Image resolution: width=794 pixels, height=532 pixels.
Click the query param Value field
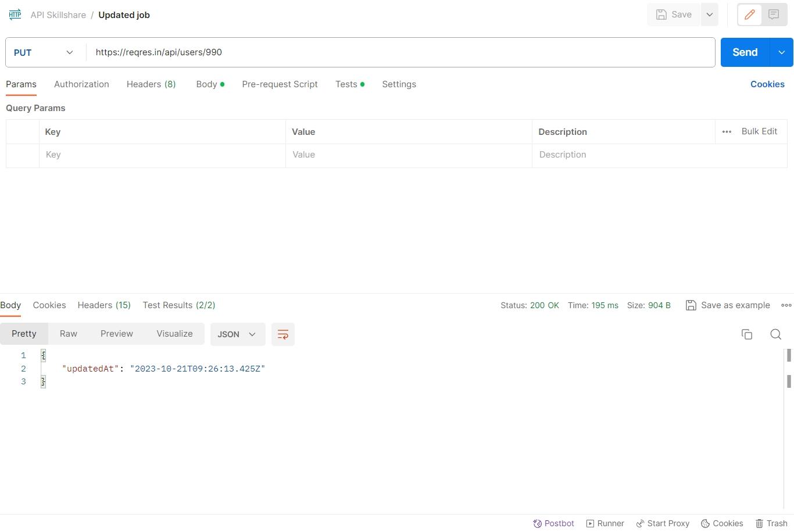(409, 155)
